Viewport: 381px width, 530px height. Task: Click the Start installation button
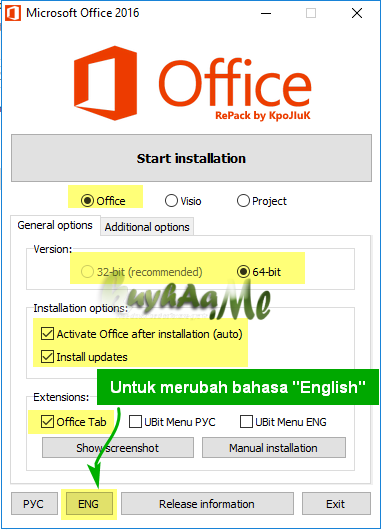[x=191, y=158]
